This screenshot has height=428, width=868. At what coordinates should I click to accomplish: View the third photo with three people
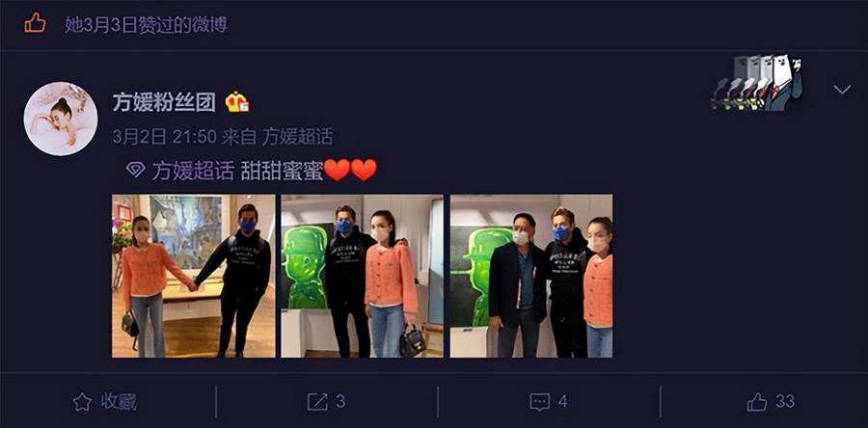[x=531, y=276]
